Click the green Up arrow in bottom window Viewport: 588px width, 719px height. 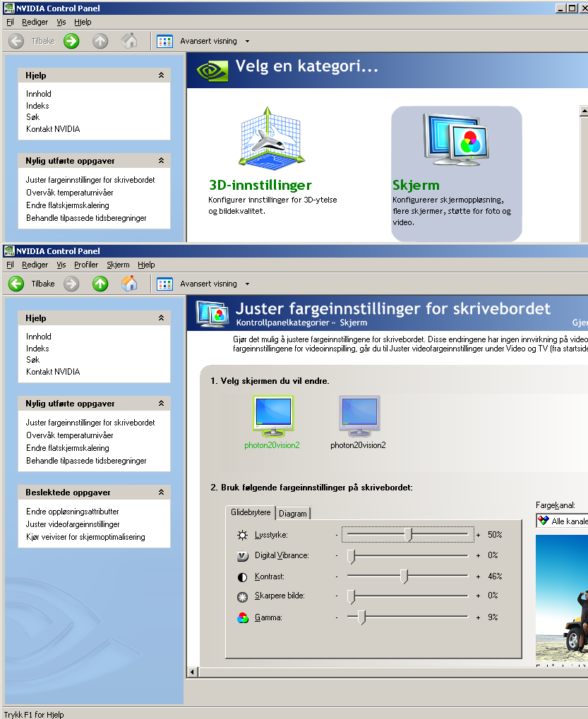tap(100, 284)
